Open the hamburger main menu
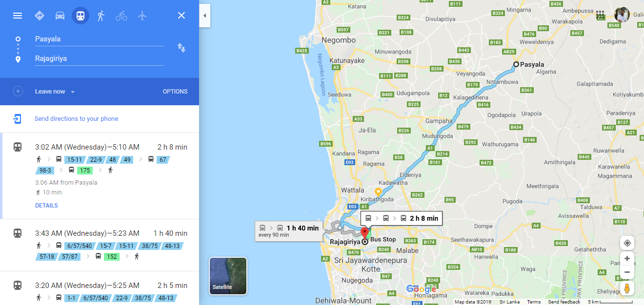Screen dimensions: 644x305 (x=18, y=16)
